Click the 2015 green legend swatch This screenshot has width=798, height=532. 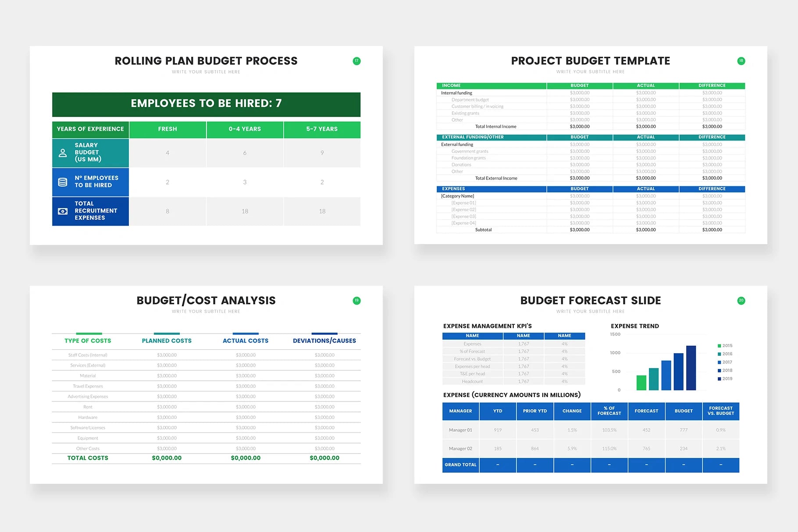pyautogui.click(x=720, y=346)
